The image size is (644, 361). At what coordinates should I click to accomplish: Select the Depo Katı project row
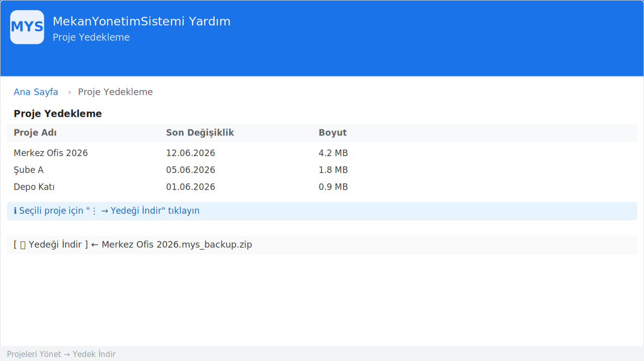(322, 187)
